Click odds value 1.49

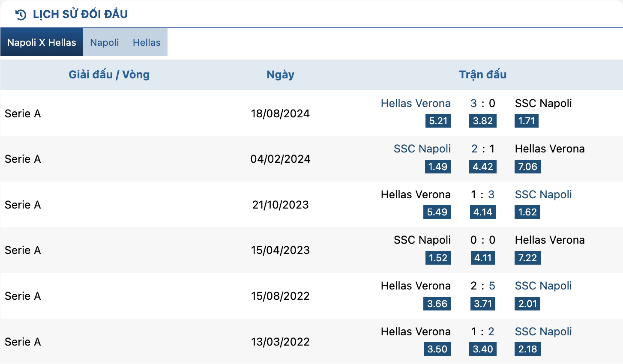(438, 167)
